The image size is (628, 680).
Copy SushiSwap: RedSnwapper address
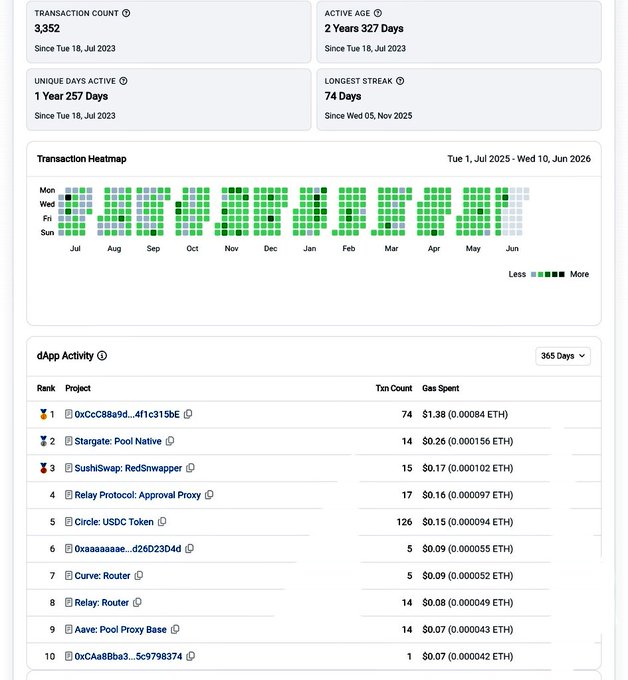pos(190,468)
